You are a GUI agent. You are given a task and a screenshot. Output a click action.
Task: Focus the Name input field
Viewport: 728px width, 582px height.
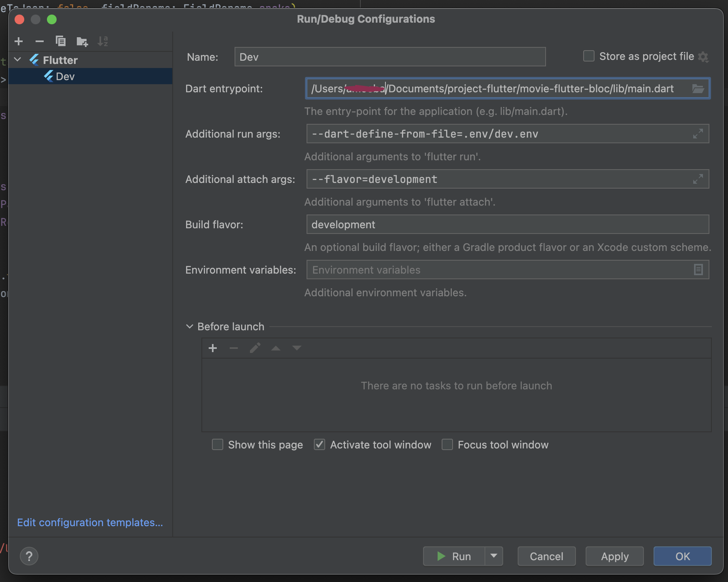click(x=390, y=57)
